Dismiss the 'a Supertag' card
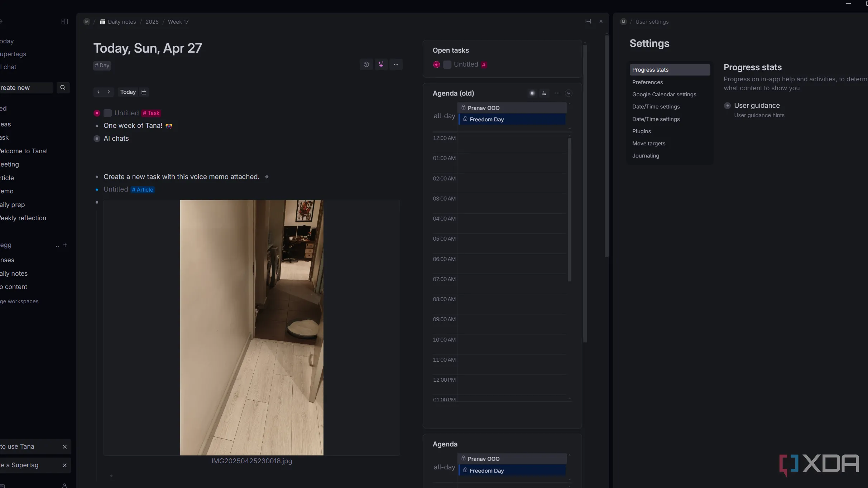 pos(64,465)
